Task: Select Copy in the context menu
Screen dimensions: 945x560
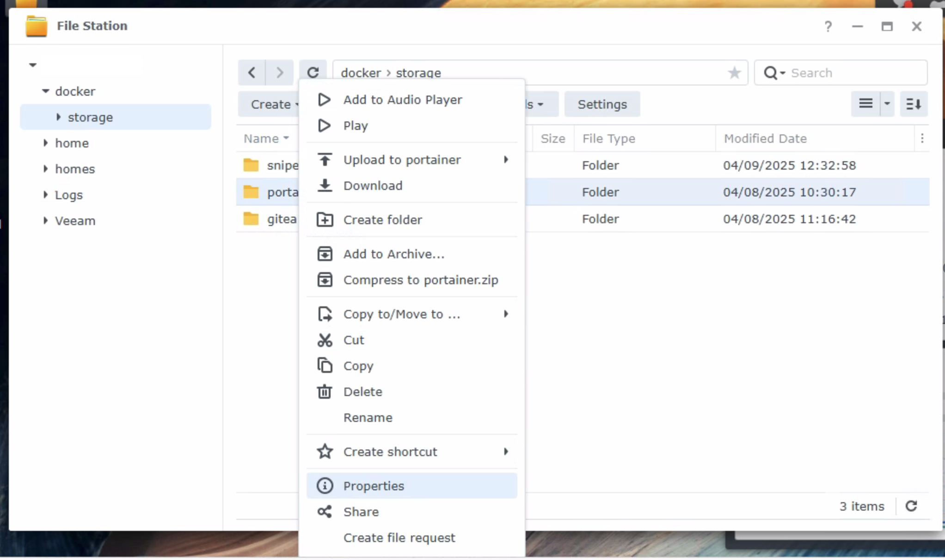Action: point(411,366)
